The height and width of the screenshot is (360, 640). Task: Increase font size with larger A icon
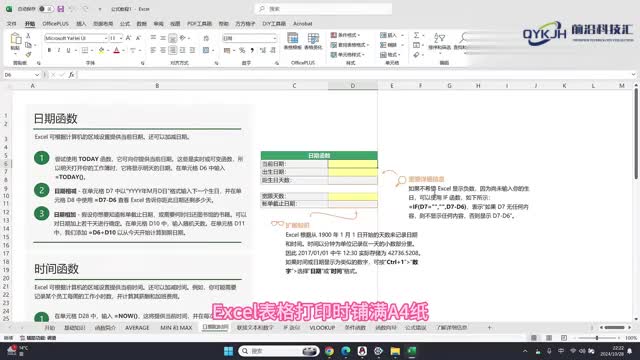[129, 38]
